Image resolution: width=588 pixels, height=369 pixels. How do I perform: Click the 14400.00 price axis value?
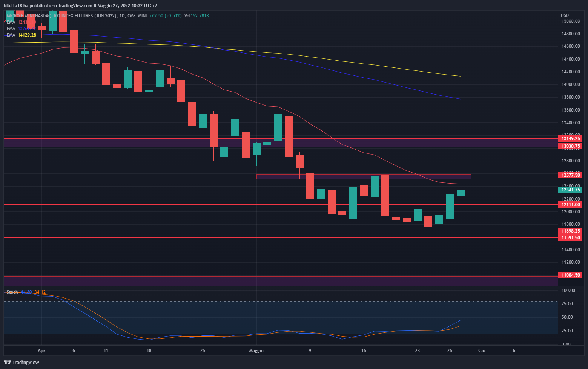571,59
